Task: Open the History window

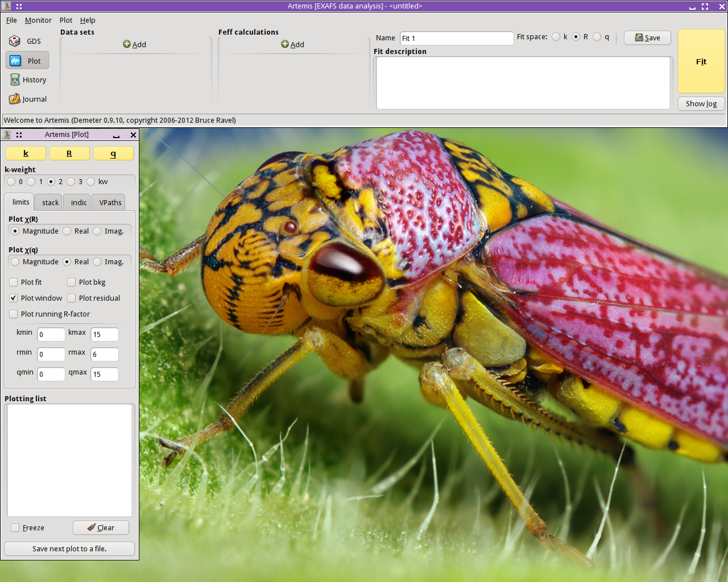Action: (27, 80)
